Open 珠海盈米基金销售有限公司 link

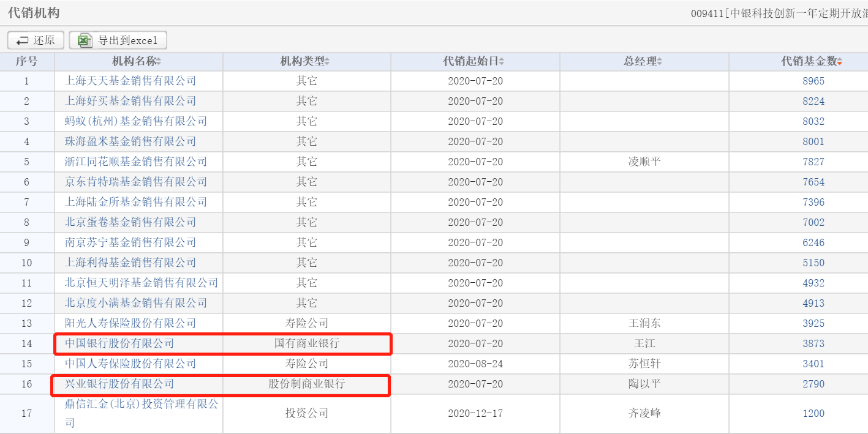click(130, 141)
